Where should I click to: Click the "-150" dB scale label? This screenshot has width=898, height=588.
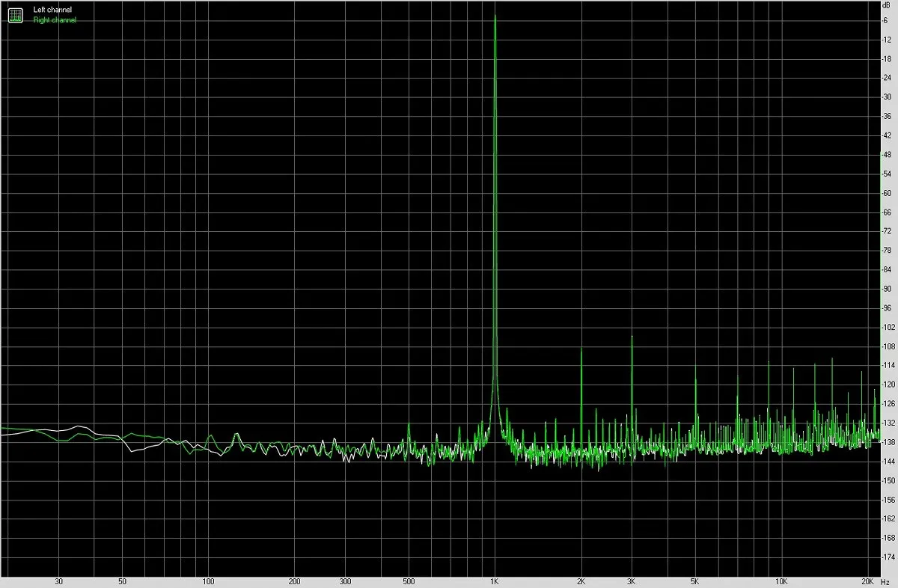pyautogui.click(x=888, y=480)
